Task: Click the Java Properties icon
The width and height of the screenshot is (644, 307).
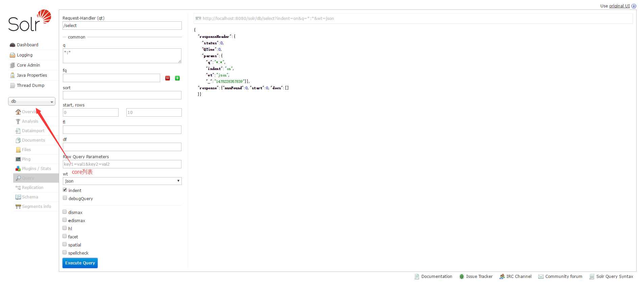Action: pyautogui.click(x=13, y=75)
